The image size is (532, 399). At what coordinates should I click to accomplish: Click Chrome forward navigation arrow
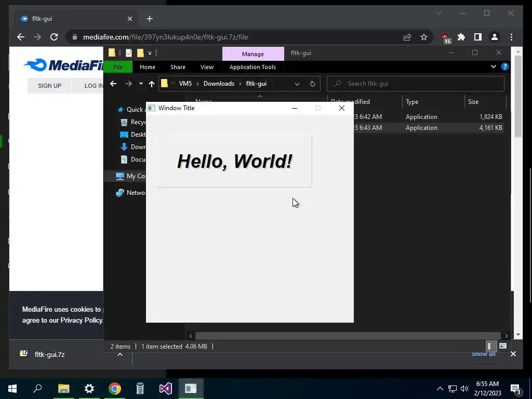(37, 37)
